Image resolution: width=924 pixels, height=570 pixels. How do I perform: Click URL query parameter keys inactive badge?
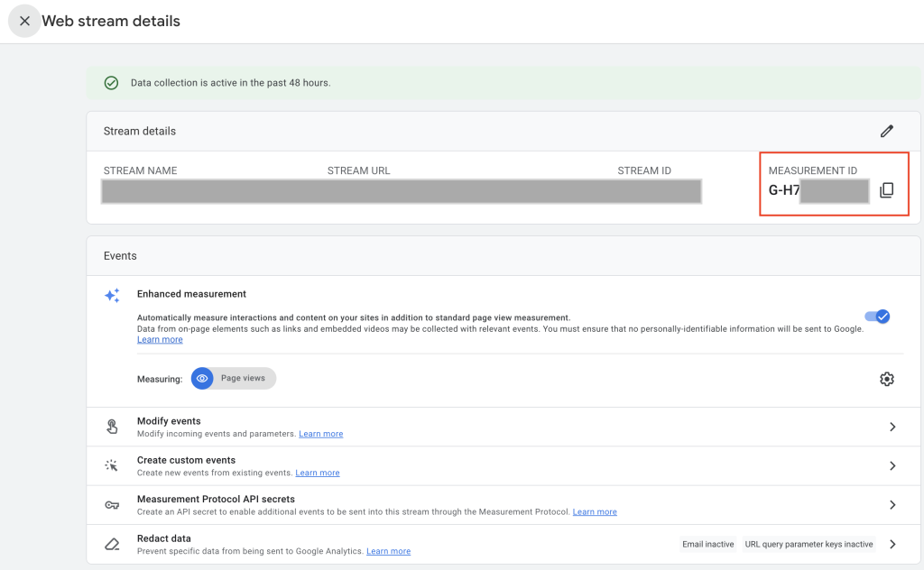tap(808, 544)
